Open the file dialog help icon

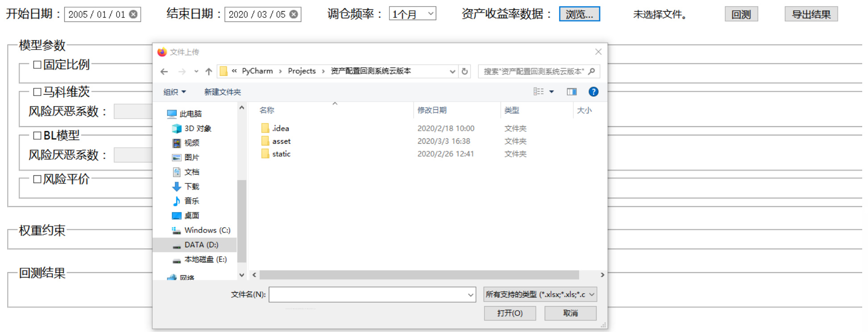593,92
